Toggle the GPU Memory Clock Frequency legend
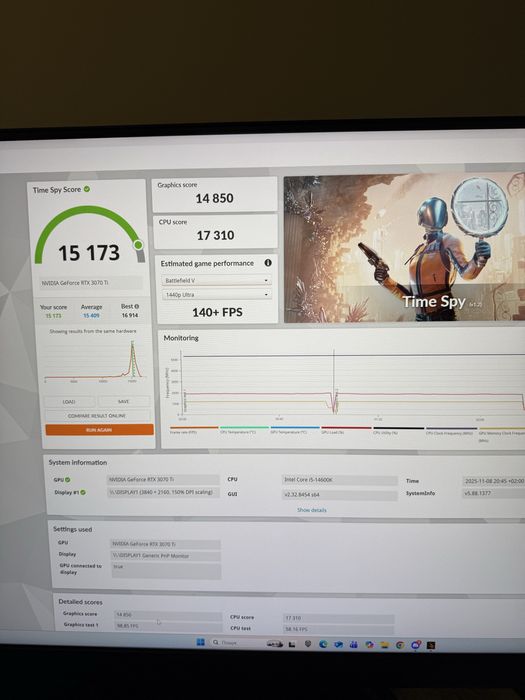Viewport: 525px width, 700px height. [x=502, y=433]
